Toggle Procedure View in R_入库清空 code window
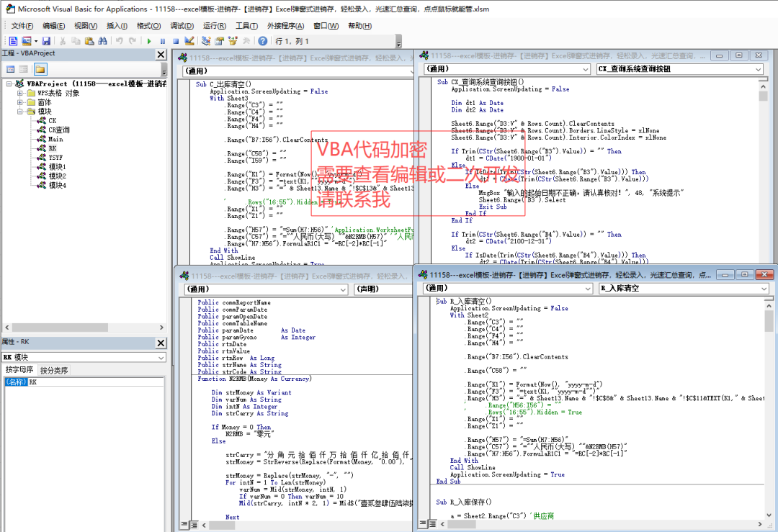This screenshot has width=778, height=532. tap(423, 523)
